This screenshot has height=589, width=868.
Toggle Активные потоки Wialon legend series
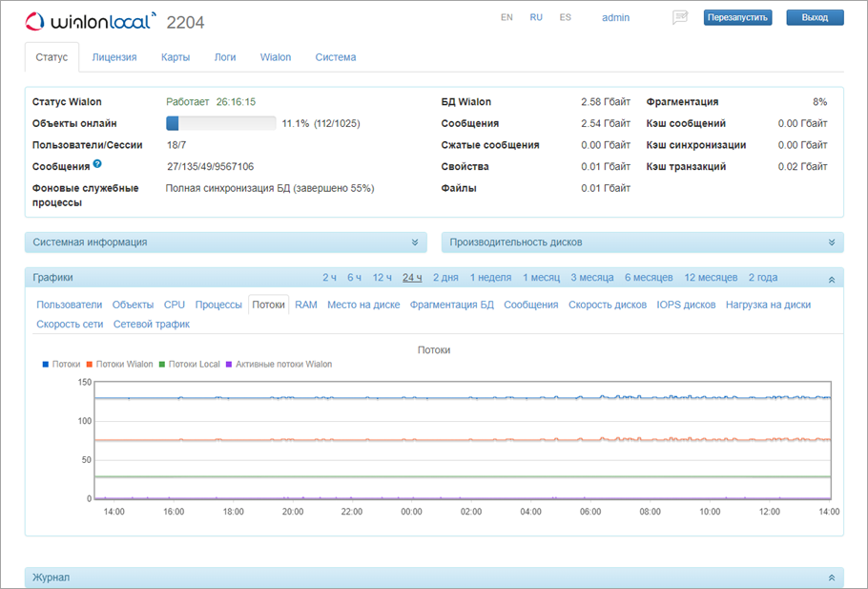pyautogui.click(x=279, y=364)
